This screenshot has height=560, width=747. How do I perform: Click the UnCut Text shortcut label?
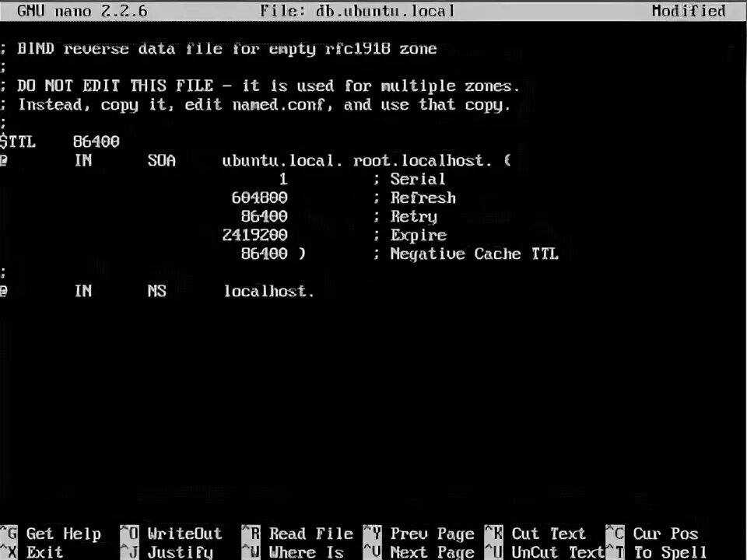pyautogui.click(x=558, y=552)
